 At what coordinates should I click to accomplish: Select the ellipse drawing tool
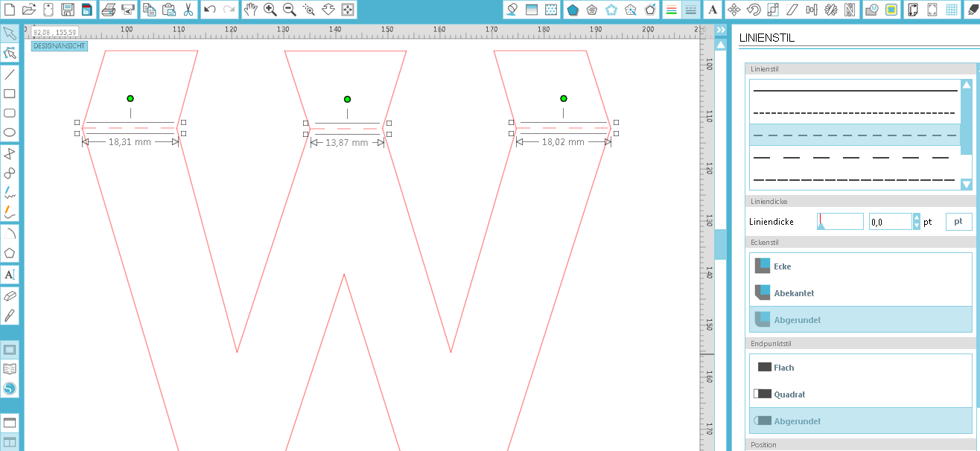(x=10, y=133)
